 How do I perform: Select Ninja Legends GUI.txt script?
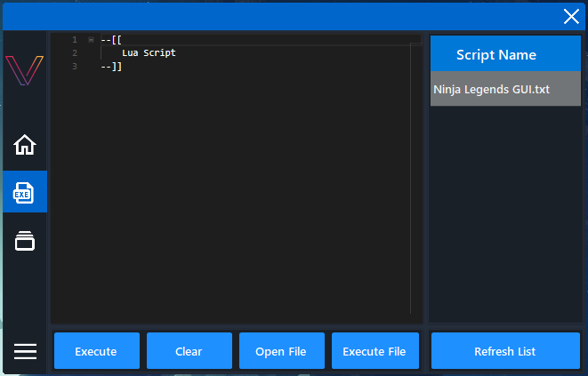coord(505,89)
